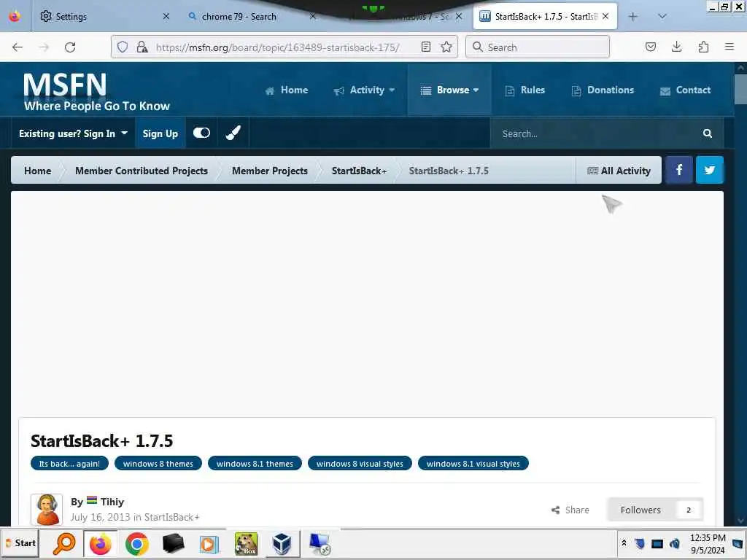Switch to chrome 79 - Search tab
Screen dimensions: 747x560
[248, 17]
